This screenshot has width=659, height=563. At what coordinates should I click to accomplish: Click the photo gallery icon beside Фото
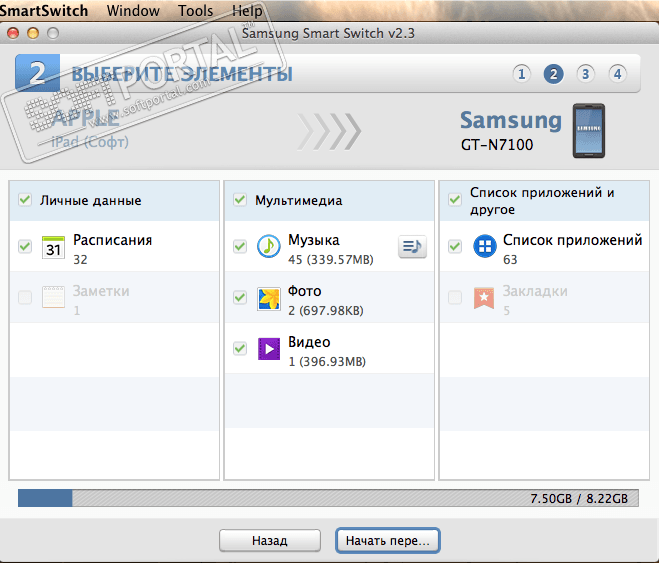269,299
